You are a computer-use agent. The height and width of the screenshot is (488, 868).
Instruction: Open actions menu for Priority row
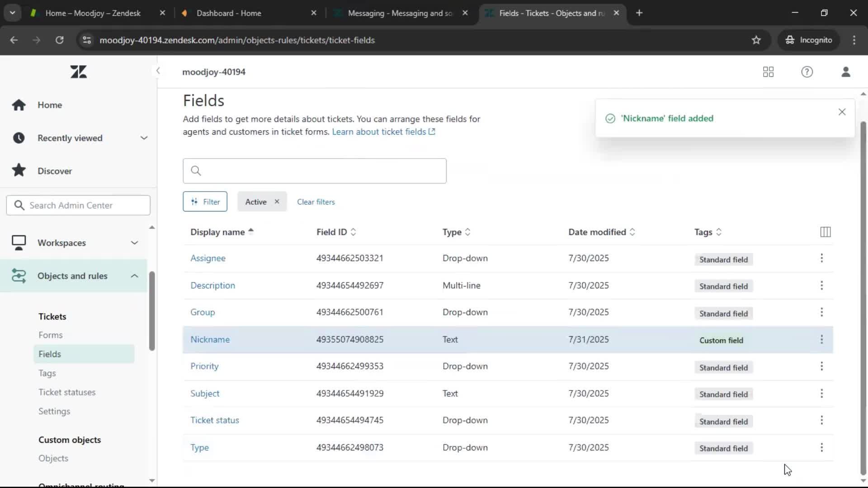tap(821, 366)
